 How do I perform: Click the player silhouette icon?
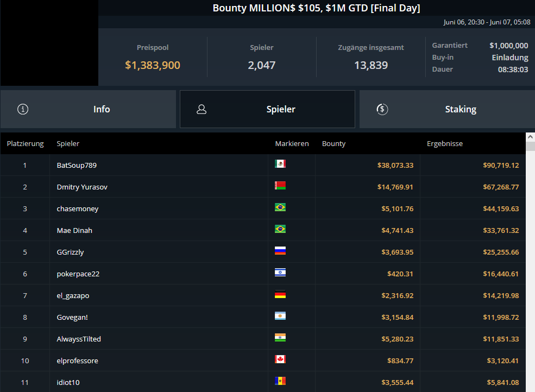coord(202,109)
